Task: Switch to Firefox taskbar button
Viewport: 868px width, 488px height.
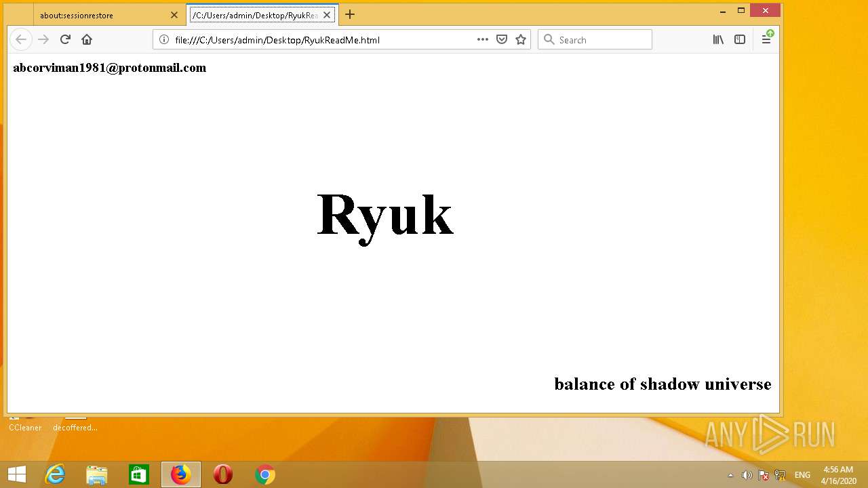Action: click(x=181, y=474)
